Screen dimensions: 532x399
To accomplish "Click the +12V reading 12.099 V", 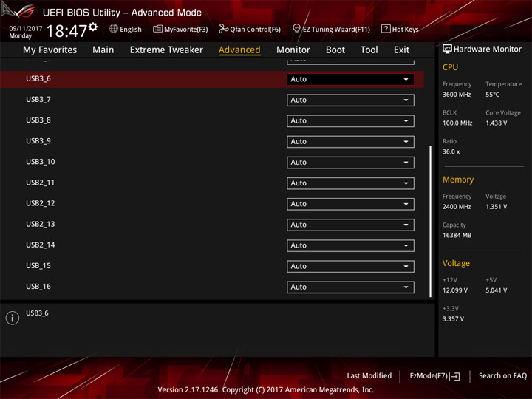I will tap(455, 290).
